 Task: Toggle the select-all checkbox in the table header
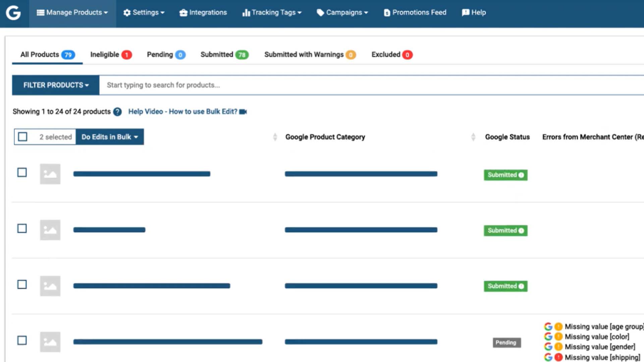[22, 137]
